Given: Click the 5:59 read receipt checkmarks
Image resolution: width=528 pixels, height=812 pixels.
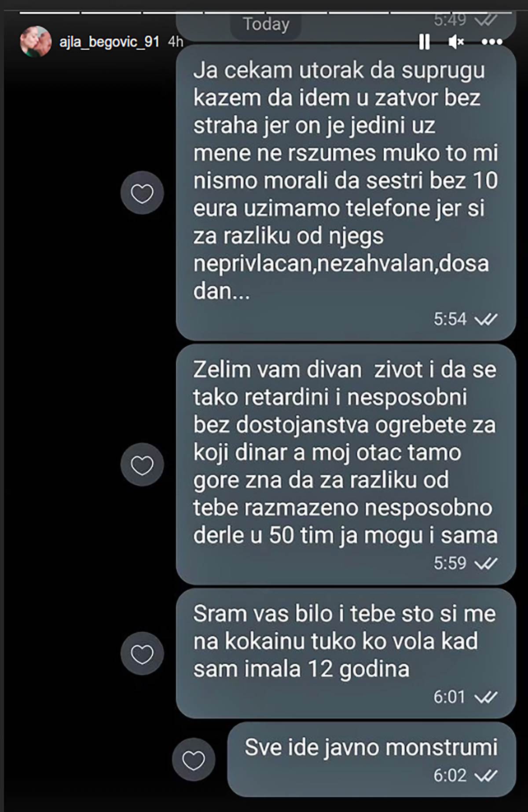Looking at the screenshot, I should point(486,563).
